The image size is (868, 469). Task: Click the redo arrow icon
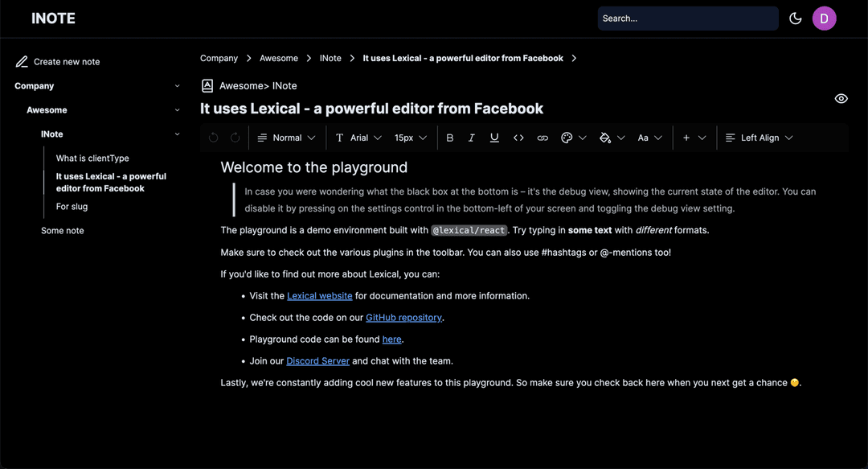click(235, 138)
